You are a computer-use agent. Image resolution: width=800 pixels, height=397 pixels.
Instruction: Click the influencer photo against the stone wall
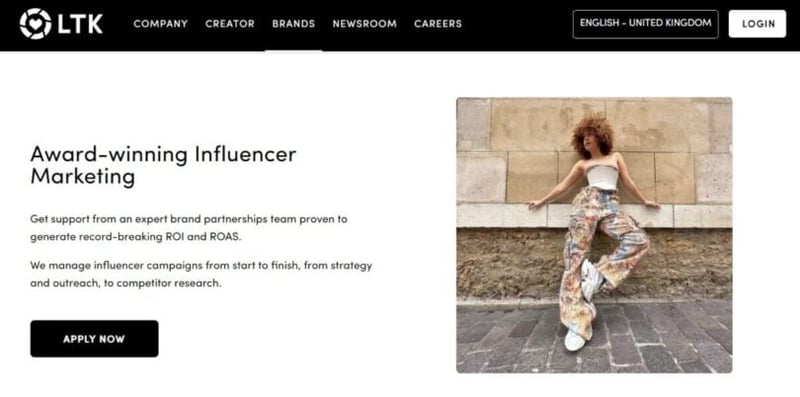[594, 235]
